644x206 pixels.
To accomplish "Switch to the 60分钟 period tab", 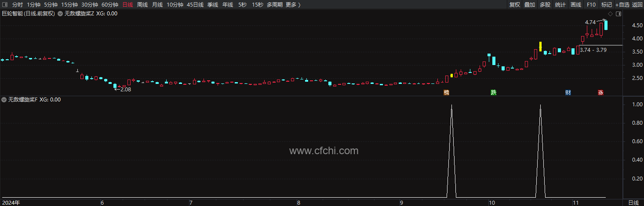I will [x=110, y=5].
